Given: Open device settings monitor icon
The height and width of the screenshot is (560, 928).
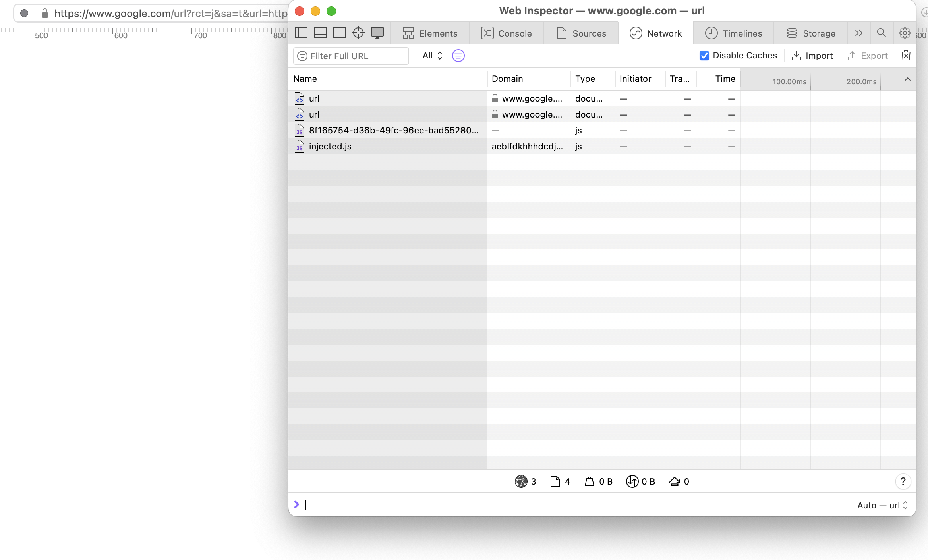Looking at the screenshot, I should [x=377, y=33].
